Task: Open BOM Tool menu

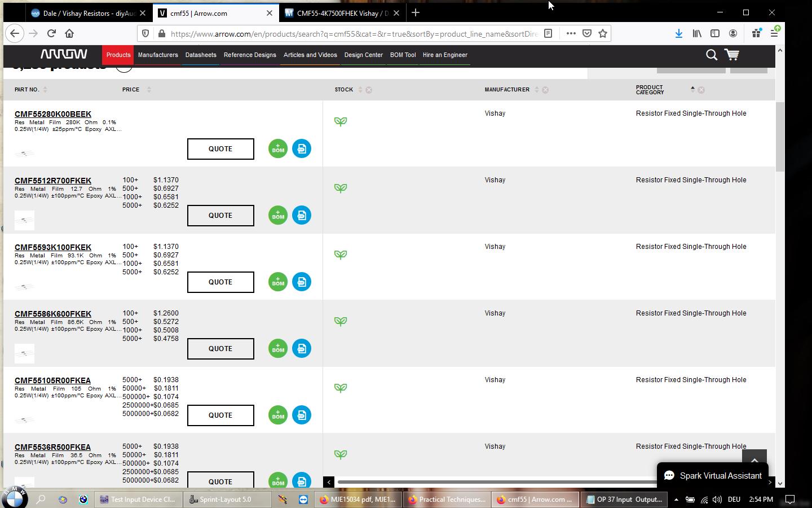Action: tap(403, 55)
